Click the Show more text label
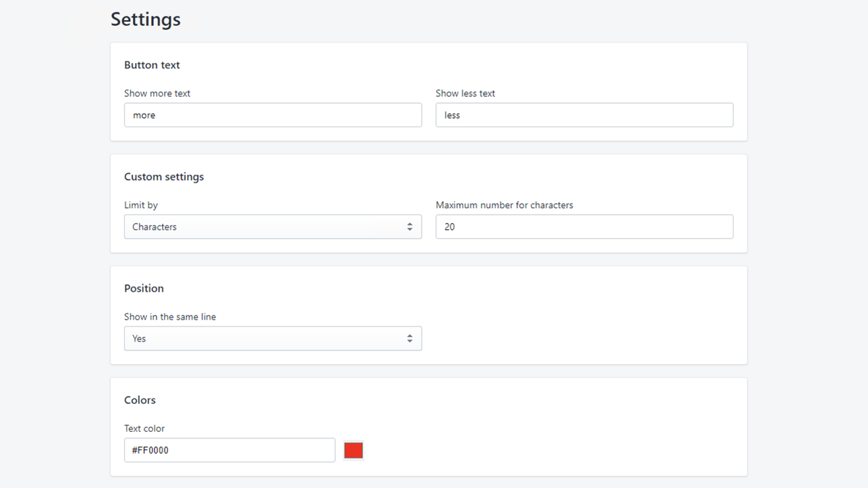This screenshot has height=488, width=868. (157, 94)
